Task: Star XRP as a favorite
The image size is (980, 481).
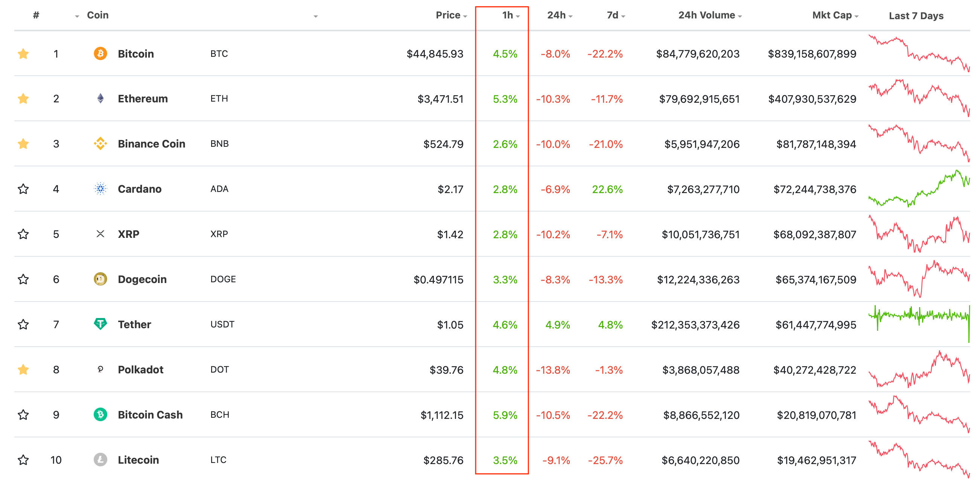Action: pos(23,234)
